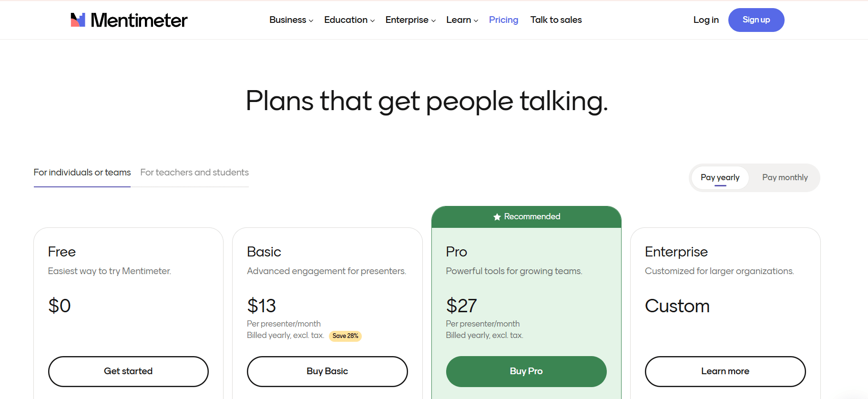Viewport: 868px width, 399px height.
Task: Go to the Pricing page link
Action: tap(503, 20)
